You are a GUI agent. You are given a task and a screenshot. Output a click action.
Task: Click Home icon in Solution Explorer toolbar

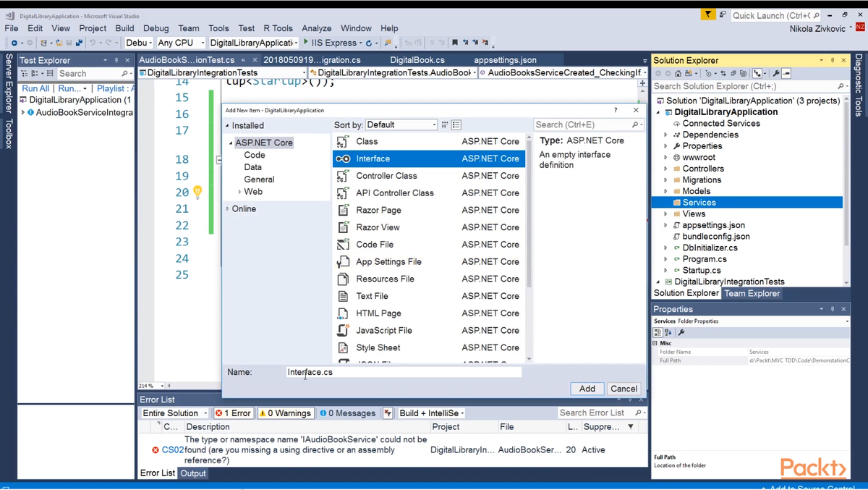pos(678,73)
